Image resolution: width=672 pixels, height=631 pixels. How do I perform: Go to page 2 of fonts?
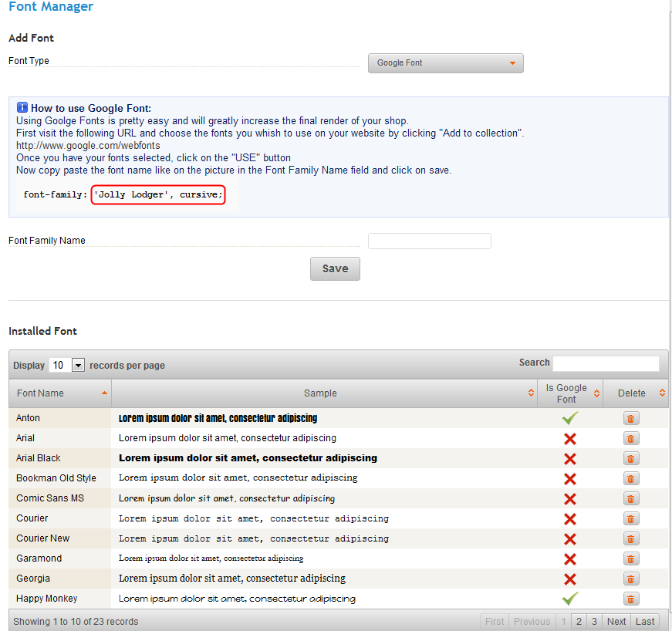[x=579, y=622]
